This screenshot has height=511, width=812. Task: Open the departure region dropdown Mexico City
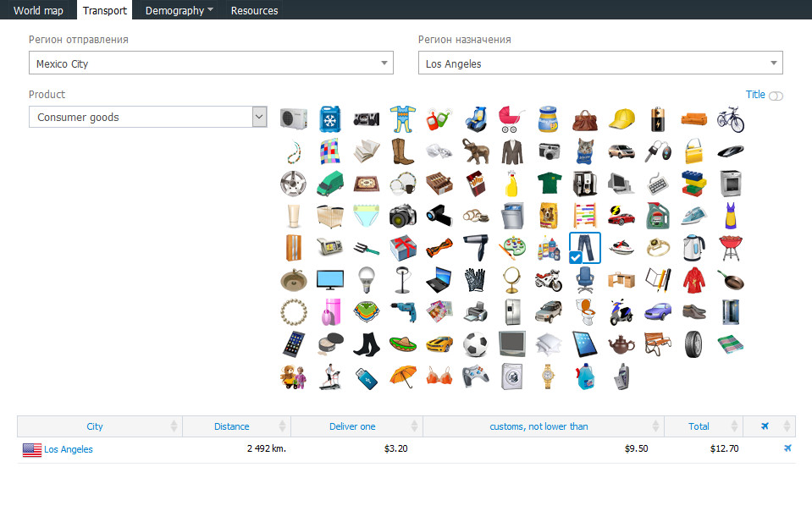[x=211, y=63]
